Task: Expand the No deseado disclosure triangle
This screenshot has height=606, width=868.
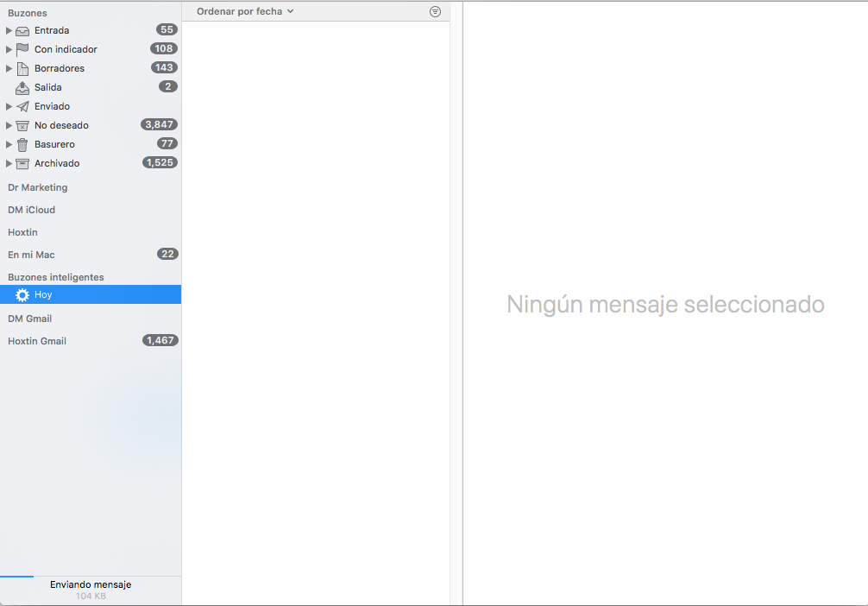Action: coord(9,125)
